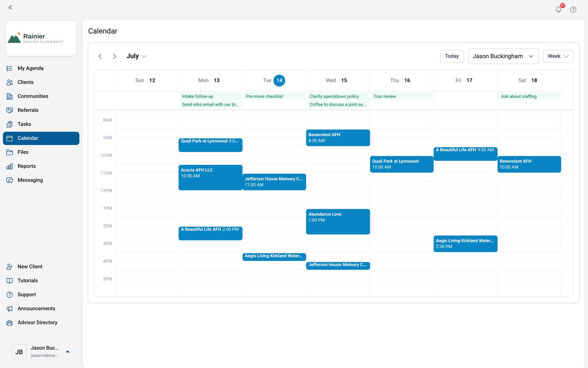Screen dimensions: 588x368
Task: Open Tuesday Aegis Living Kirkland event
Action: (x=274, y=257)
